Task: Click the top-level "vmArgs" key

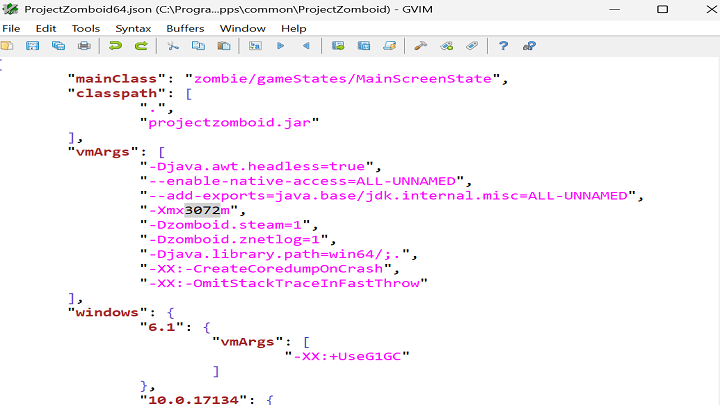Action: [103, 152]
